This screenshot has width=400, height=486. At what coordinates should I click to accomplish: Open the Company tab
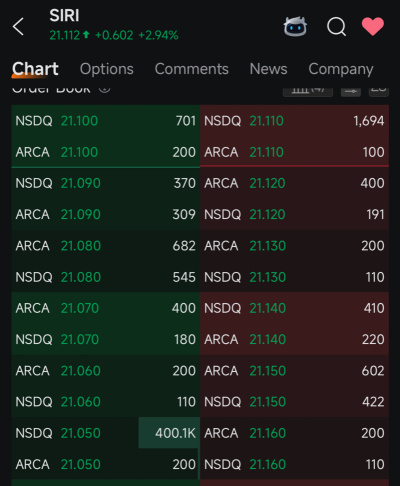click(341, 69)
